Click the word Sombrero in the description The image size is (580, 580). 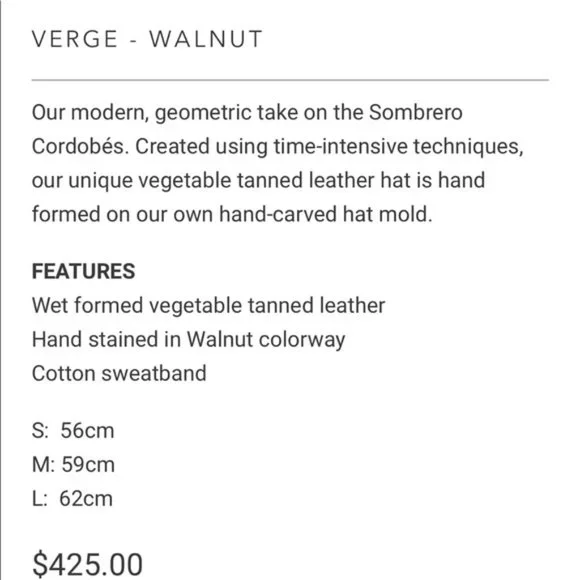click(416, 112)
